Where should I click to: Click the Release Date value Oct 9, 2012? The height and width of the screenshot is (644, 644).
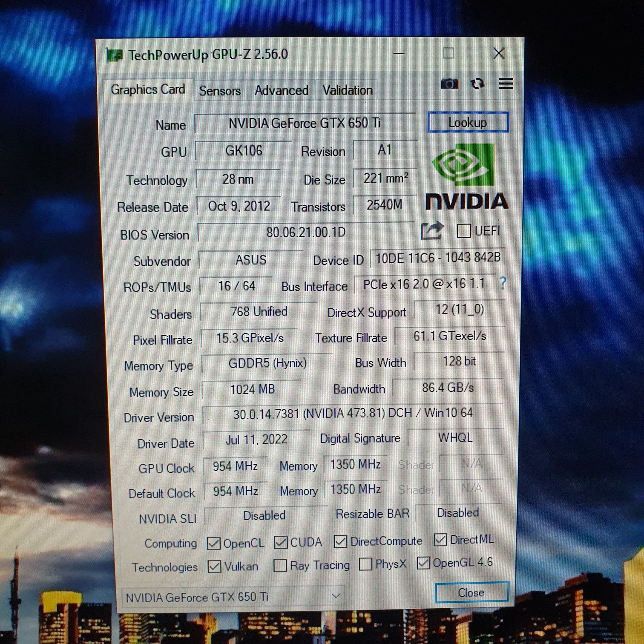[239, 206]
